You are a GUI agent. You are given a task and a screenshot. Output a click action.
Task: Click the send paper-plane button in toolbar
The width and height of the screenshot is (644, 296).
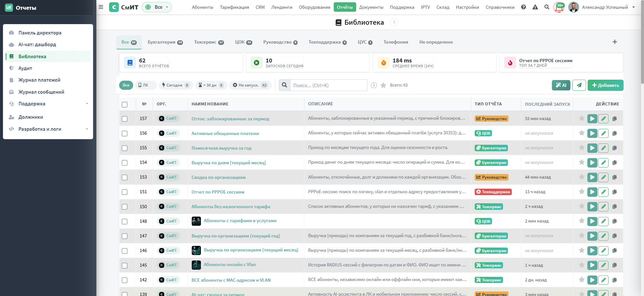(x=579, y=85)
